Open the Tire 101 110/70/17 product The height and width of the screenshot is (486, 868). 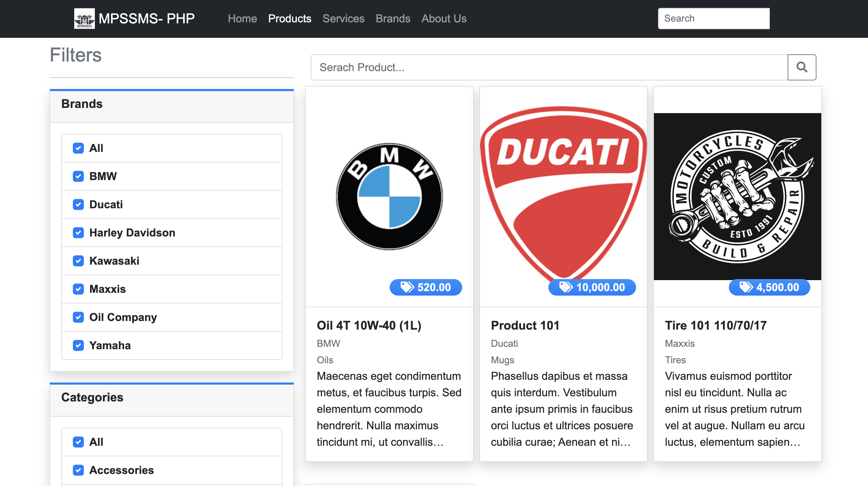(716, 325)
